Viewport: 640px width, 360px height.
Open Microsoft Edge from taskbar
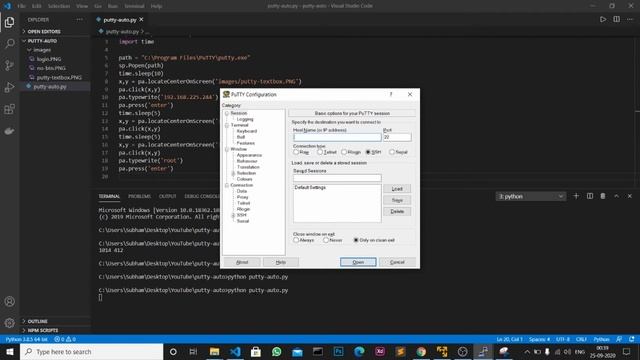point(359,351)
